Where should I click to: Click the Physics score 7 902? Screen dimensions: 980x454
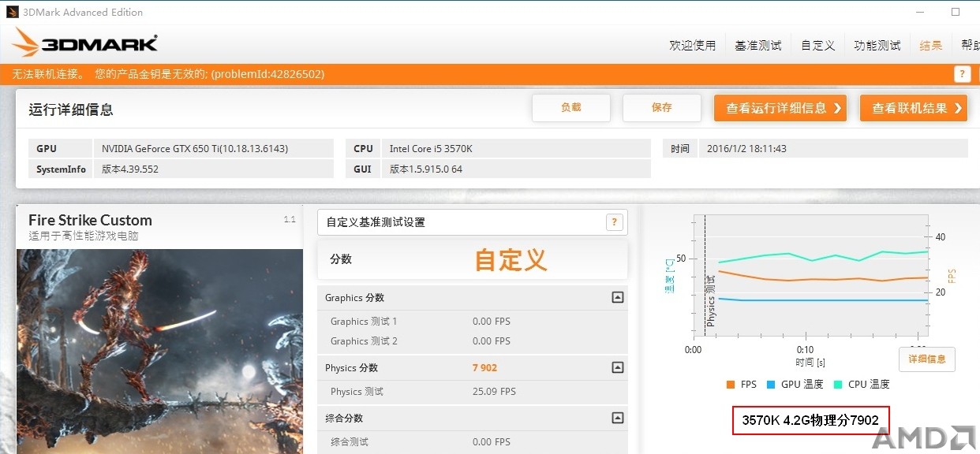click(484, 368)
